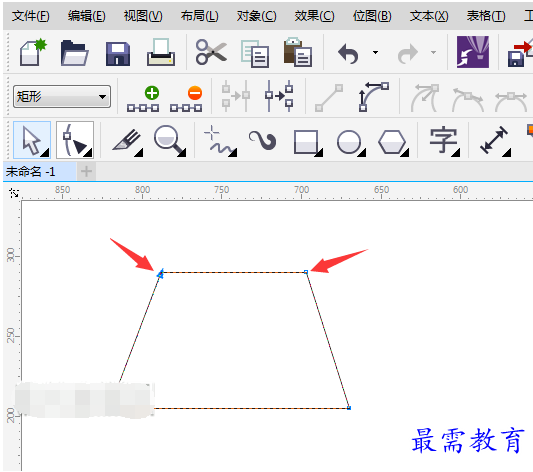Select the Pick arrow tool

[32, 140]
